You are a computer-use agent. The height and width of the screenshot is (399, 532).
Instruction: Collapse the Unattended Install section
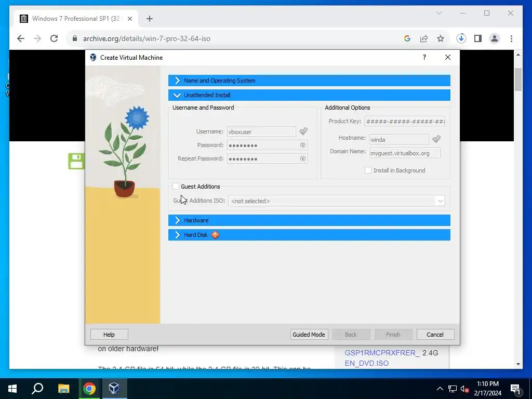click(309, 95)
